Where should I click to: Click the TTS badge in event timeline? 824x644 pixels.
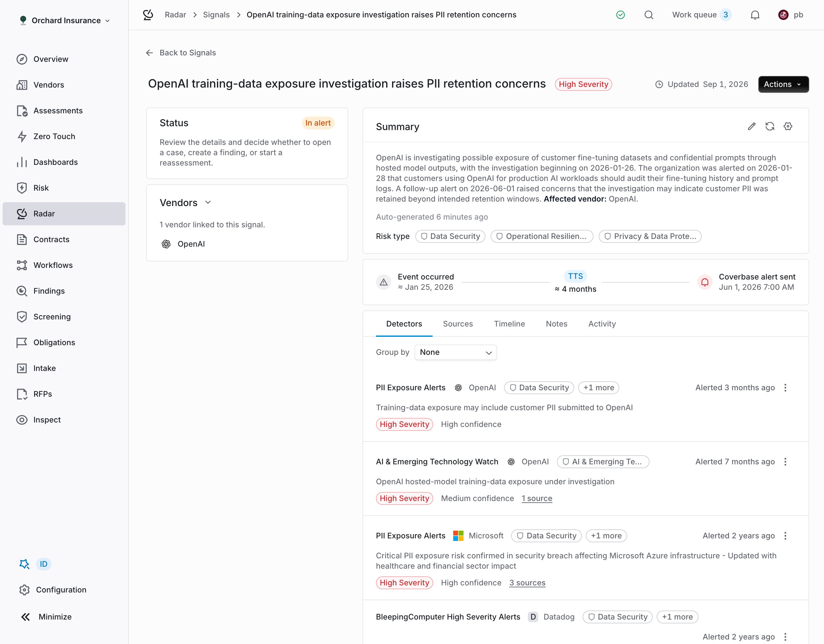[576, 276]
